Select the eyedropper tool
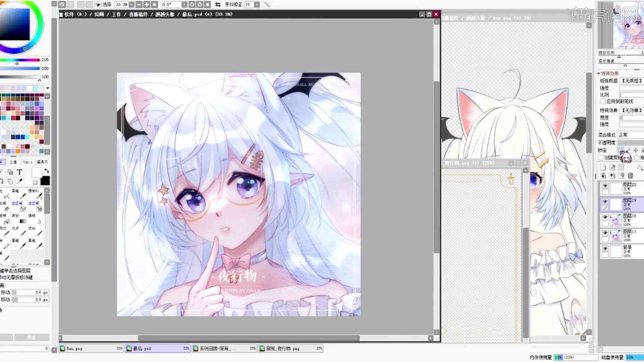Screen dimensions: 644x362 [19, 181]
